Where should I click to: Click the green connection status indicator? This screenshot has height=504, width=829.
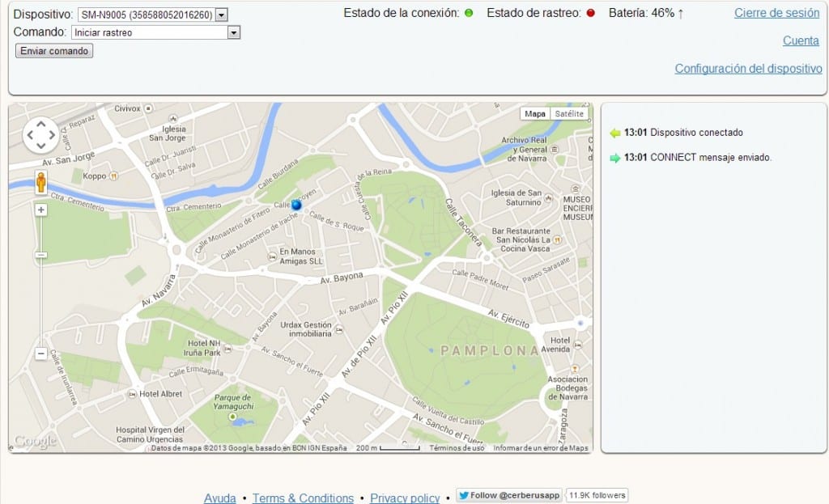click(469, 14)
